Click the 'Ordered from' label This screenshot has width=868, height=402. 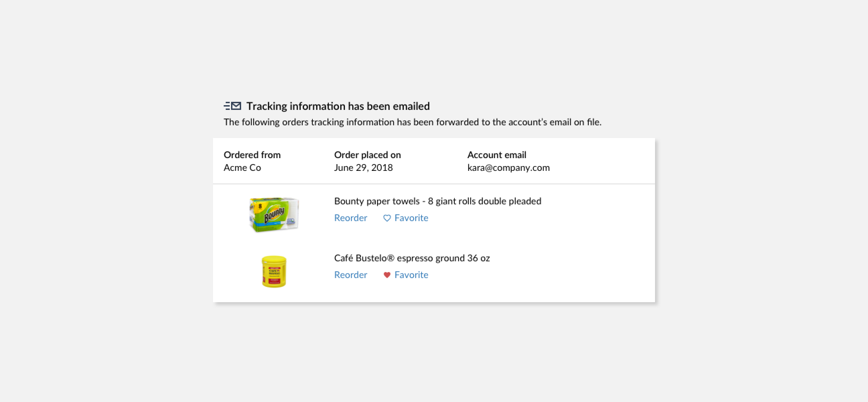252,155
